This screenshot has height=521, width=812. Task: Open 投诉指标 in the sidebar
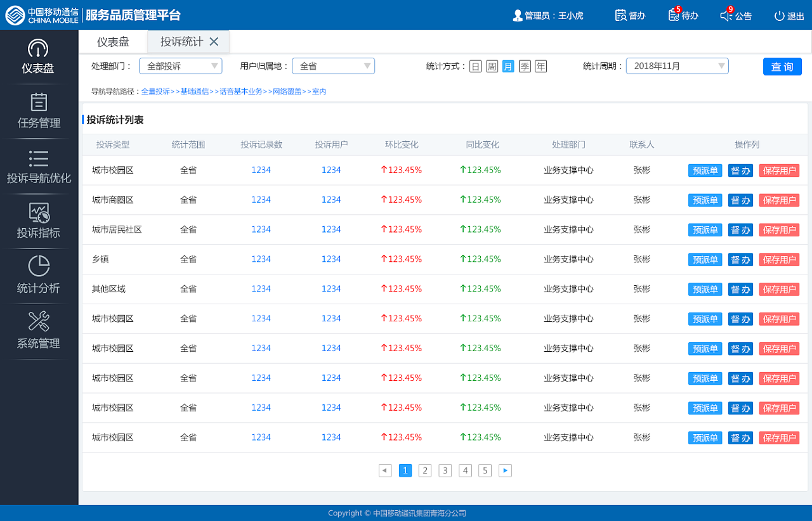(39, 221)
